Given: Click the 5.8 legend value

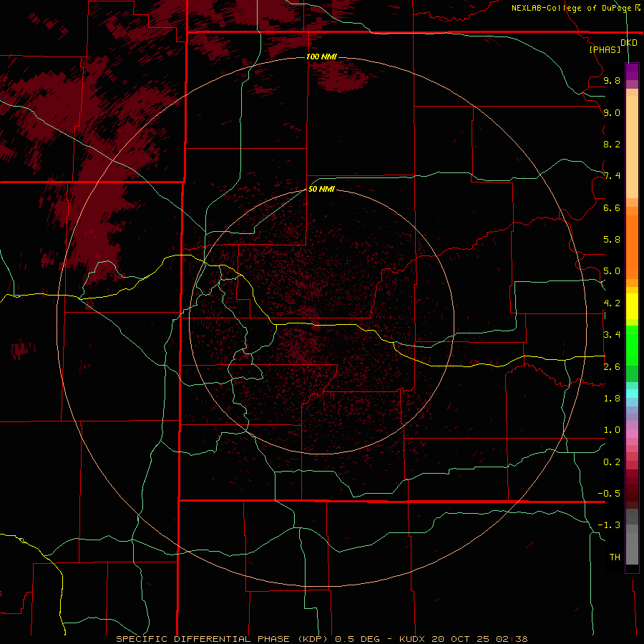Looking at the screenshot, I should click(612, 240).
